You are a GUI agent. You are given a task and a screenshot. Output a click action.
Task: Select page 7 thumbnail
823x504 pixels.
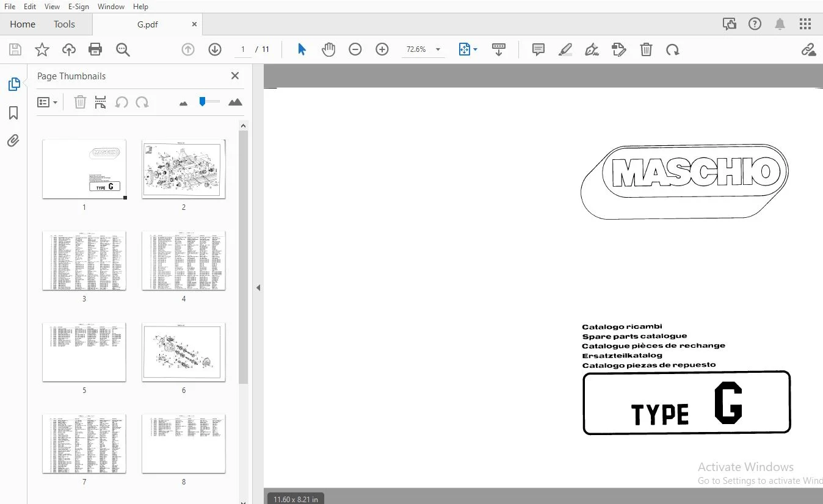click(x=84, y=444)
